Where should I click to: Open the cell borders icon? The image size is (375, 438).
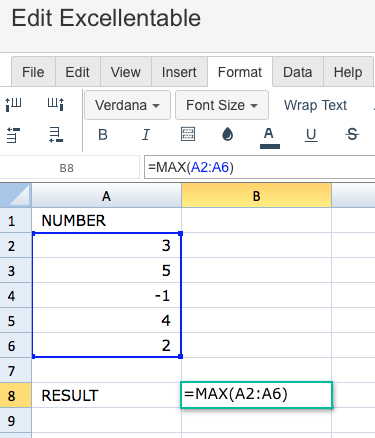(x=188, y=134)
